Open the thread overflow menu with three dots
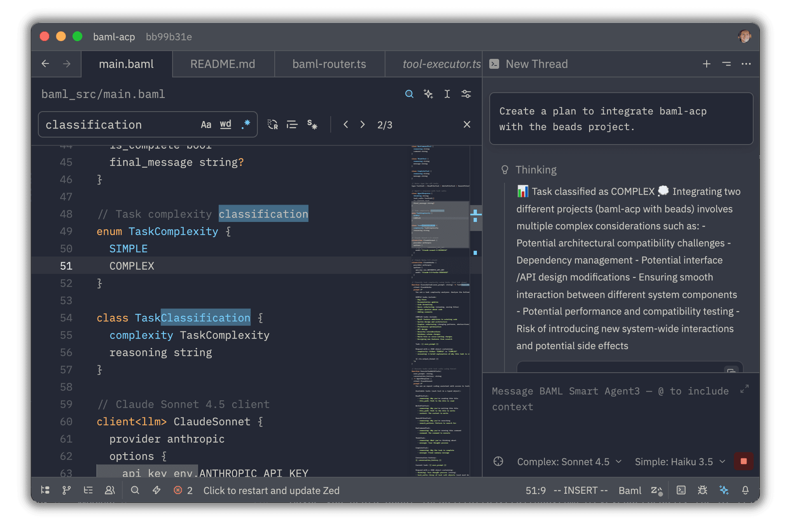 pos(746,64)
